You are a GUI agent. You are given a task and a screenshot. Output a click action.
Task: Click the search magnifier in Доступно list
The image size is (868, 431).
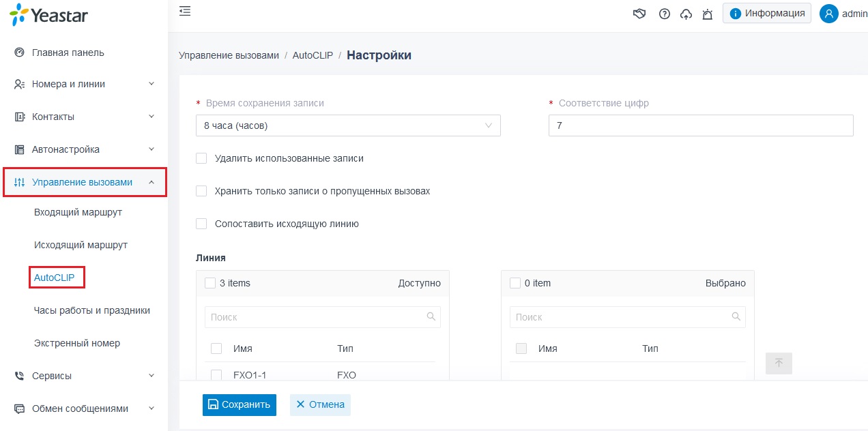point(431,316)
